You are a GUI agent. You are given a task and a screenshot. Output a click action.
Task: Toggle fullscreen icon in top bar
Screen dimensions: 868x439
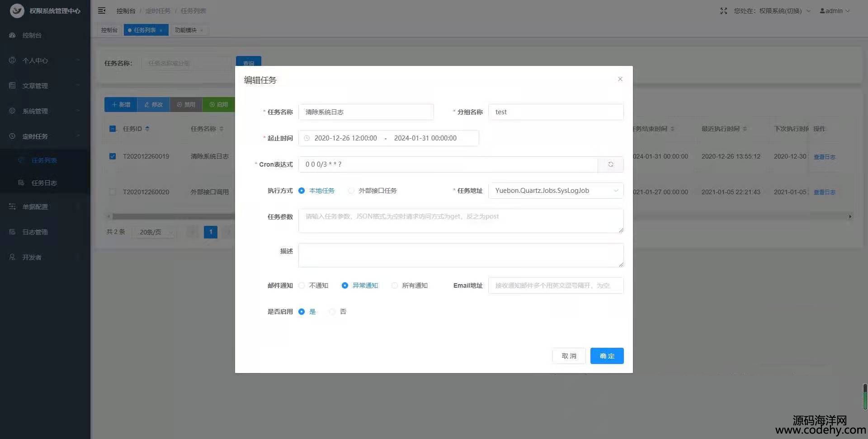click(x=723, y=11)
